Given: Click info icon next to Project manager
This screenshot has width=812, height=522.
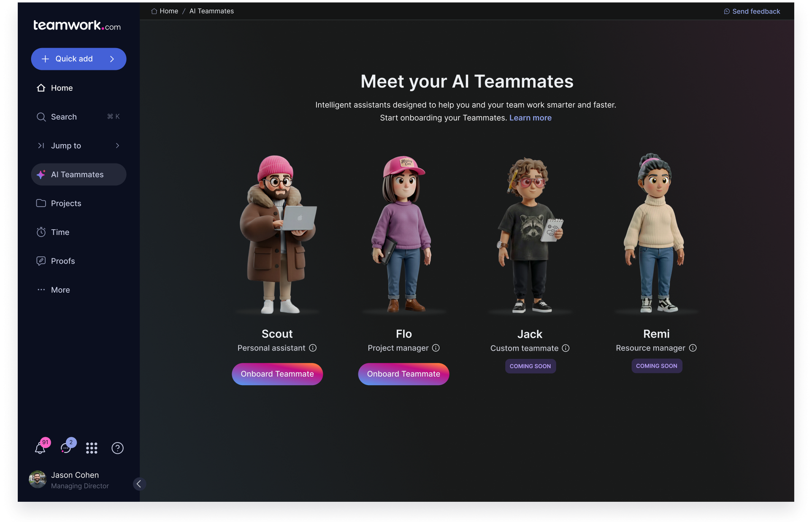Looking at the screenshot, I should 436,348.
